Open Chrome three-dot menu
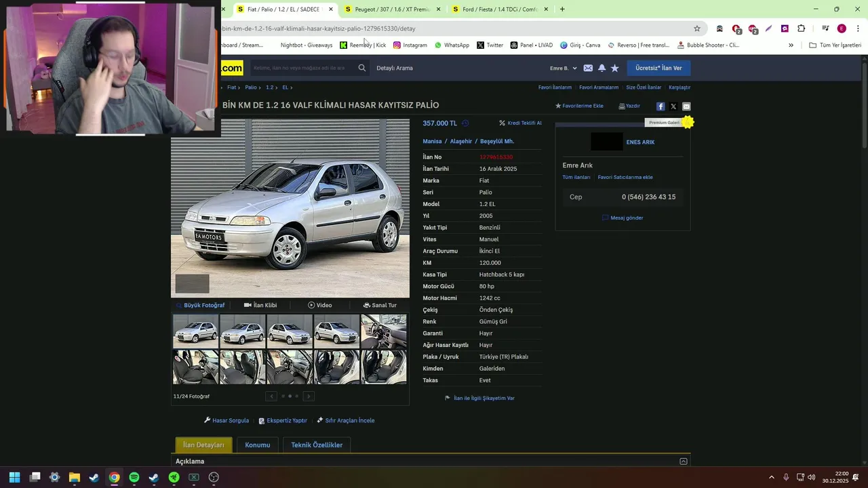Screen dimensions: 868x488 [x=858, y=28]
